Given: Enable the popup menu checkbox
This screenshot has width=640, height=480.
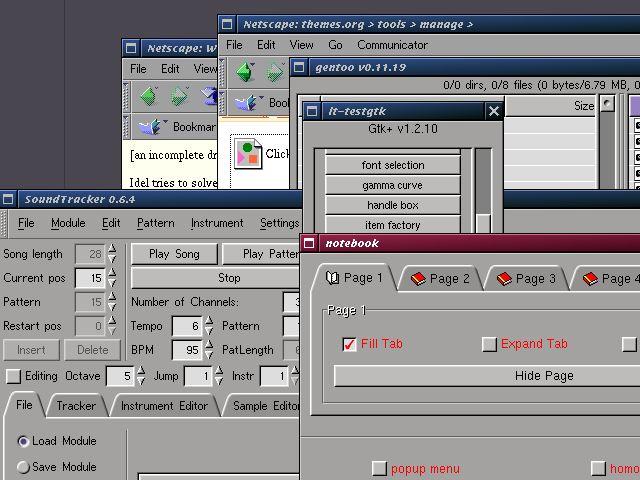Looking at the screenshot, I should coord(379,469).
